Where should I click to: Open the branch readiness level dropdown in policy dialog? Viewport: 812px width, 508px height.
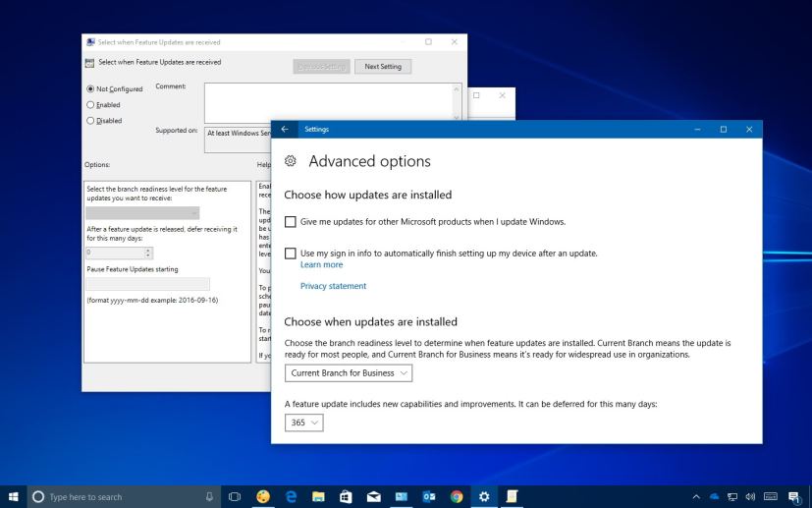pyautogui.click(x=142, y=213)
